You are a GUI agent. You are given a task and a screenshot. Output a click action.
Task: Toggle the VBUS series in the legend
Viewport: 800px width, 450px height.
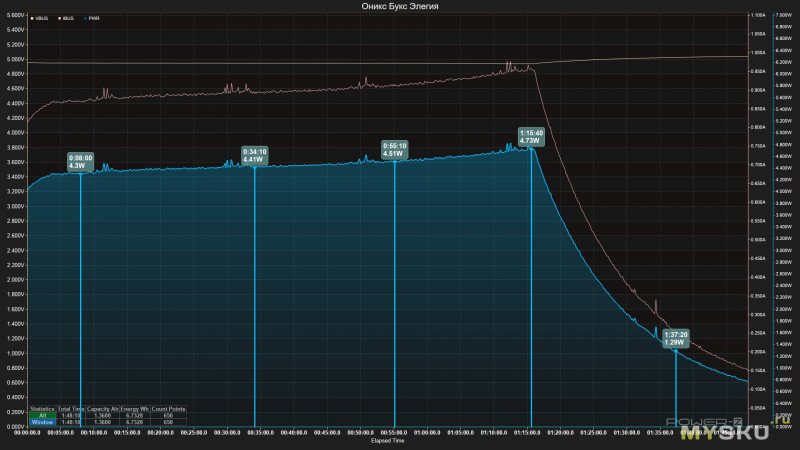click(x=39, y=18)
